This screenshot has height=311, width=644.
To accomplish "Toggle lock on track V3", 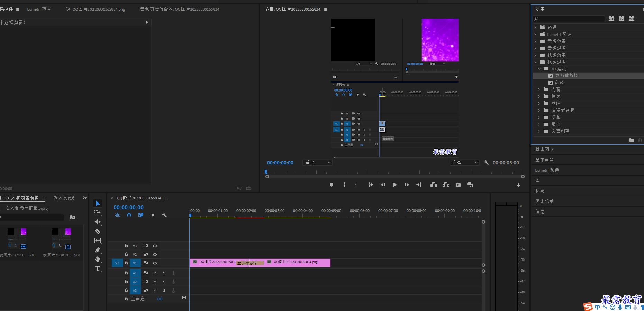I will coord(126,246).
